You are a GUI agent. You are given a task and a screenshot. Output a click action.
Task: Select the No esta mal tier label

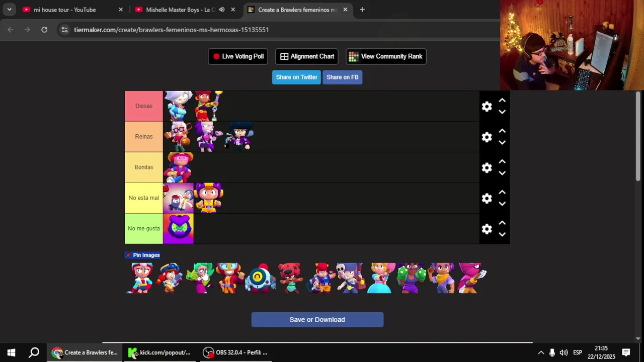click(x=144, y=198)
